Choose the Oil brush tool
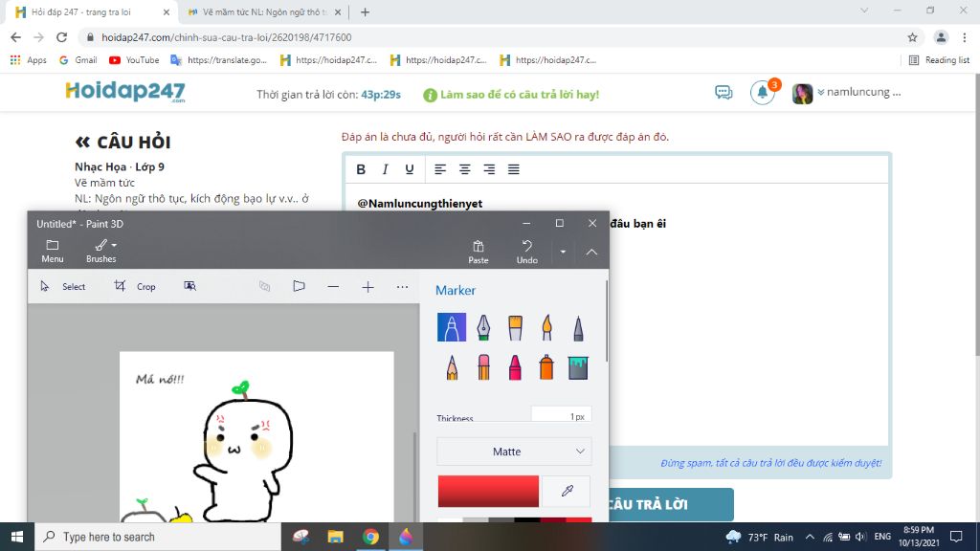 click(515, 327)
